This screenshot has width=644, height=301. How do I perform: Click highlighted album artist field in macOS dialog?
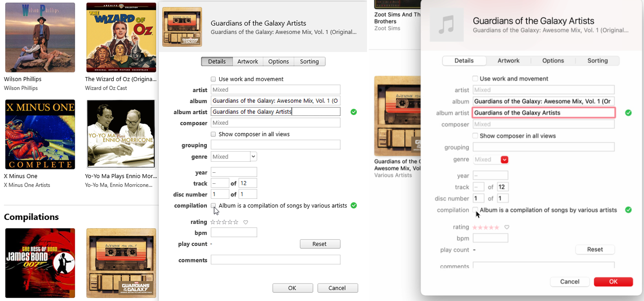pos(544,113)
